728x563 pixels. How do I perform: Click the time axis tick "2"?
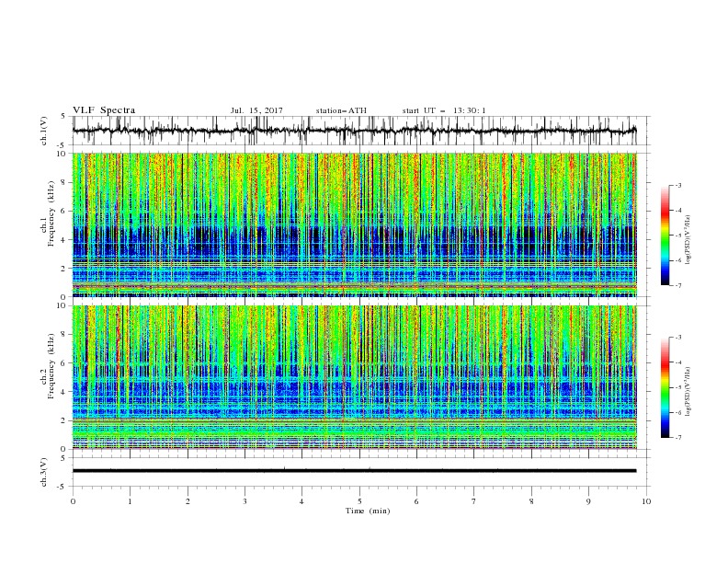[x=188, y=501]
